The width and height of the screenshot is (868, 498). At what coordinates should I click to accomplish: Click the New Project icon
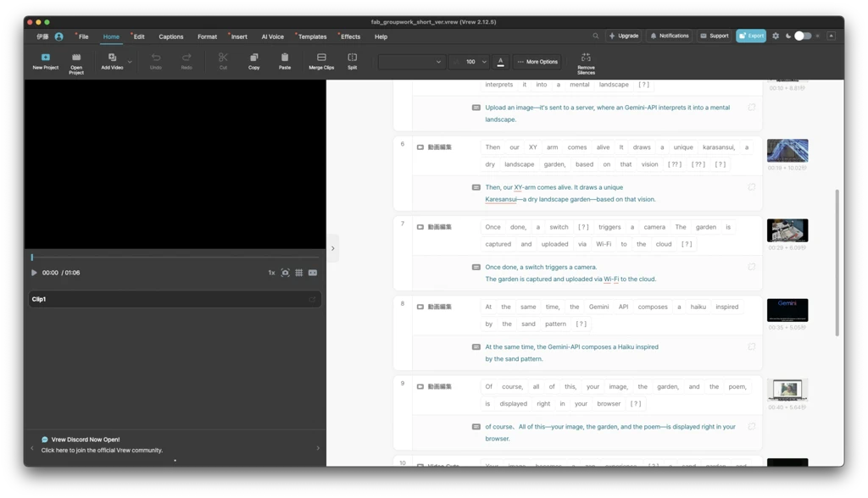46,57
